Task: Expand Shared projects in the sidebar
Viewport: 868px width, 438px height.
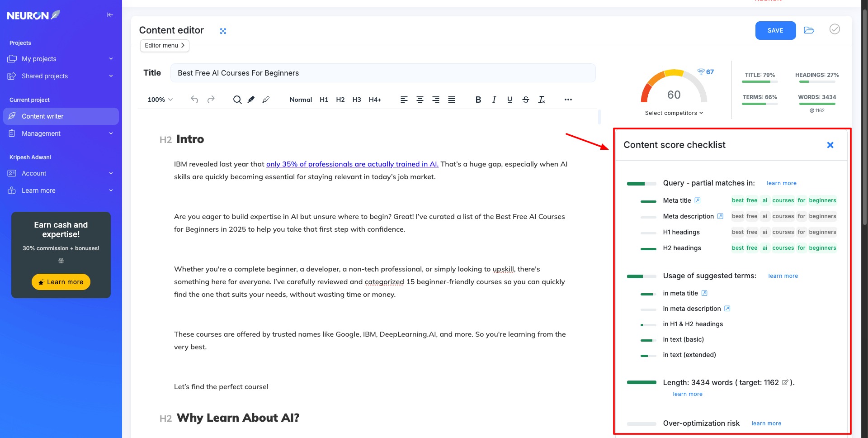Action: click(x=61, y=76)
